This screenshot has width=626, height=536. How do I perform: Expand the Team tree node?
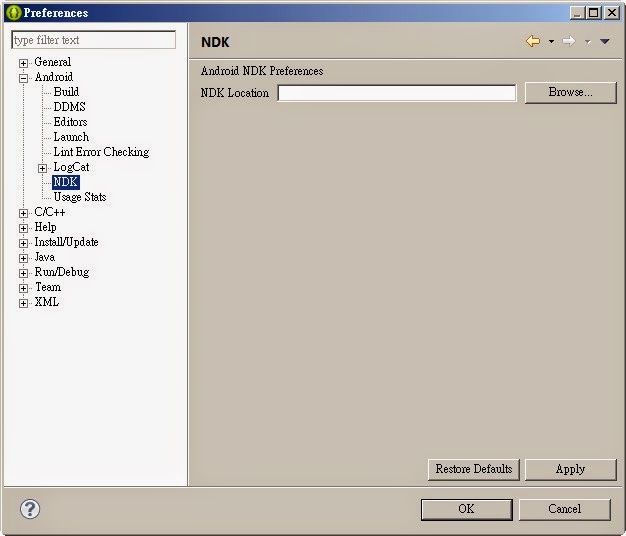(x=23, y=289)
